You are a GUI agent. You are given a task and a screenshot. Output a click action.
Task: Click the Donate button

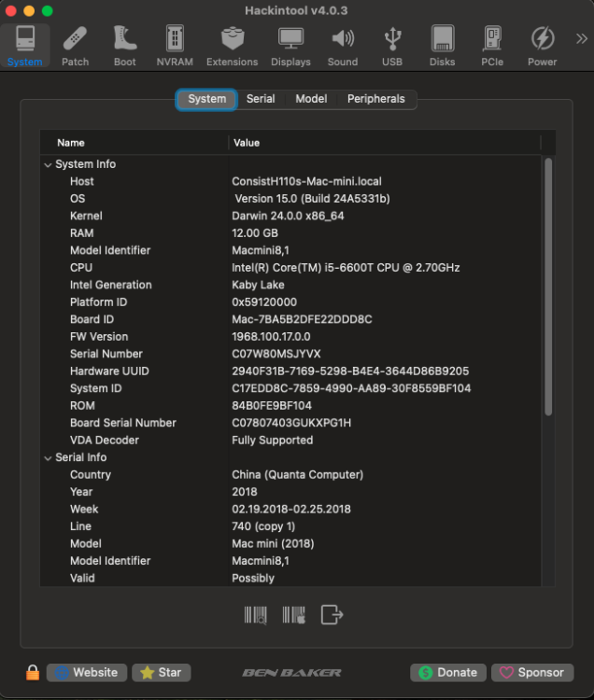pos(448,672)
